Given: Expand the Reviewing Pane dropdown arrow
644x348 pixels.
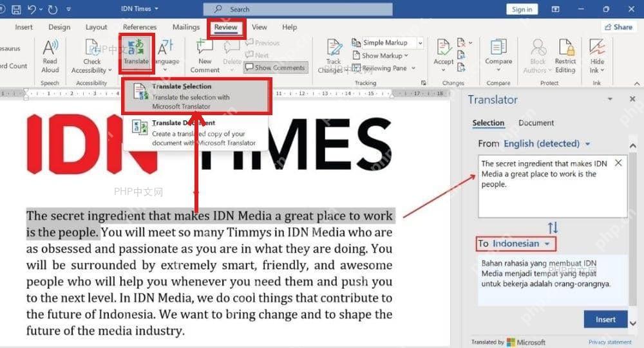Looking at the screenshot, I should click(x=413, y=68).
